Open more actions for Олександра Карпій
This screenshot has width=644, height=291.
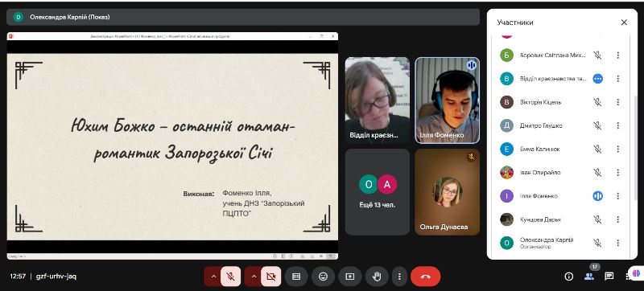click(x=617, y=243)
